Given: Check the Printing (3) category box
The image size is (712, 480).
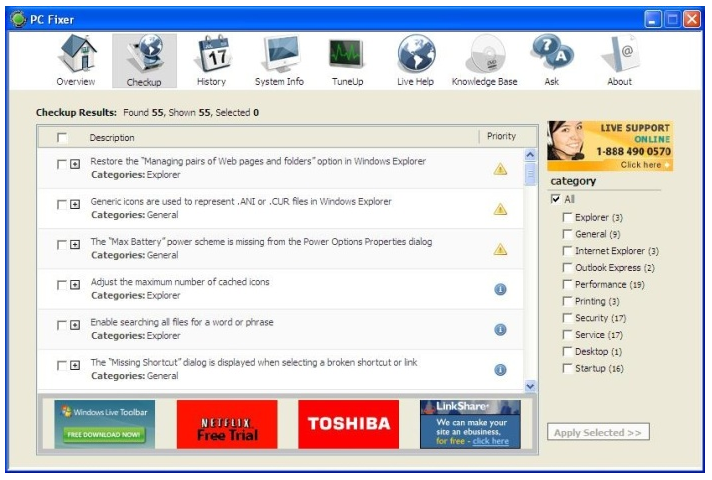Looking at the screenshot, I should 567,301.
